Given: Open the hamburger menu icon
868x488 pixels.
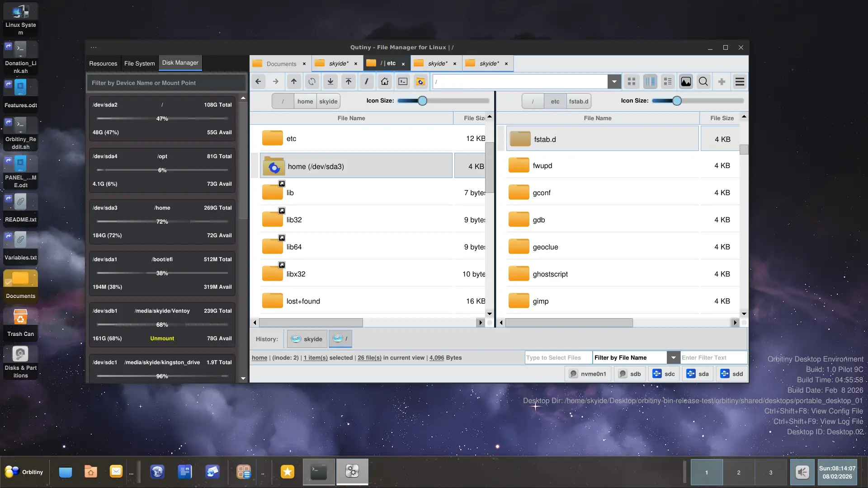Looking at the screenshot, I should [x=740, y=82].
